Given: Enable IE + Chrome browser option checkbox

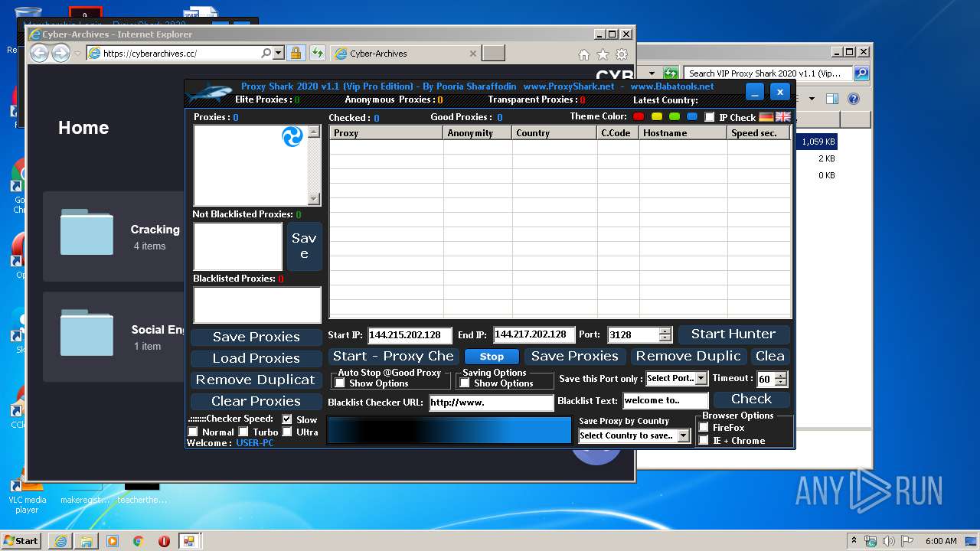Looking at the screenshot, I should point(704,440).
